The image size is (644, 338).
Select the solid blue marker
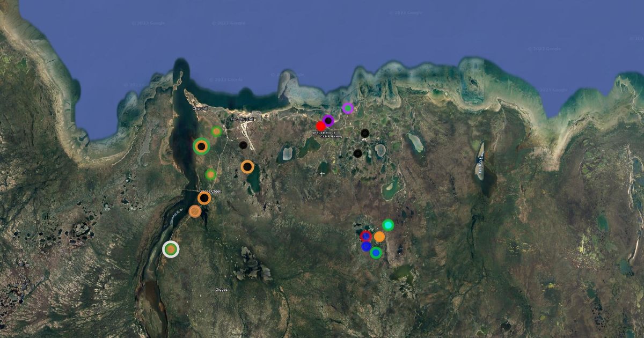pos(366,246)
